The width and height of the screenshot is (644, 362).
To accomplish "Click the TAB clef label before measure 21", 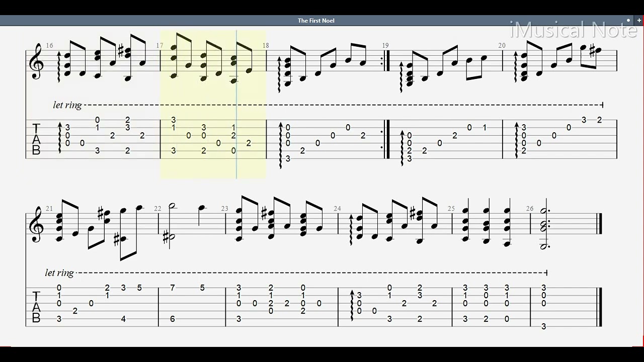I will coord(36,306).
